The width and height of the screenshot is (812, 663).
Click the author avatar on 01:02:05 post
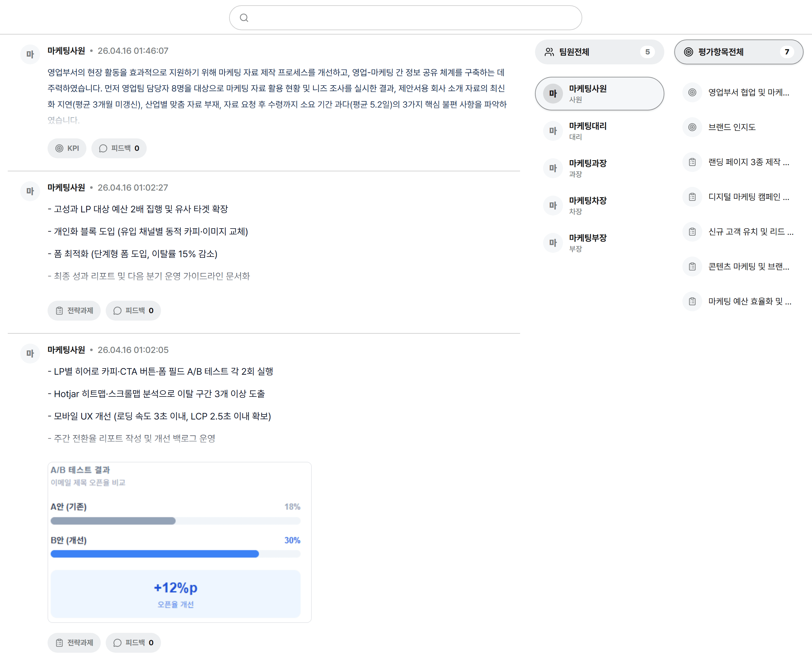[30, 353]
